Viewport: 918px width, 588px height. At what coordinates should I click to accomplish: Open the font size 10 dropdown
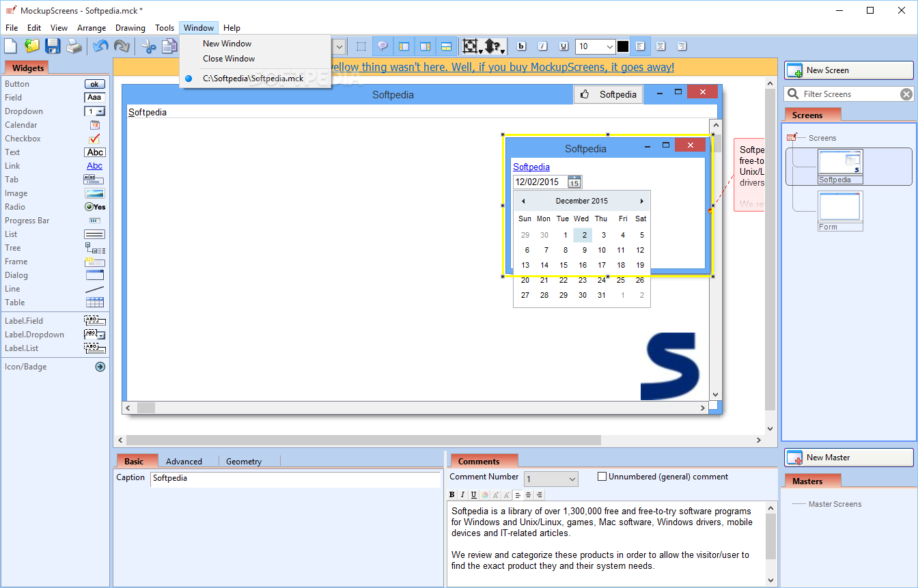[596, 46]
